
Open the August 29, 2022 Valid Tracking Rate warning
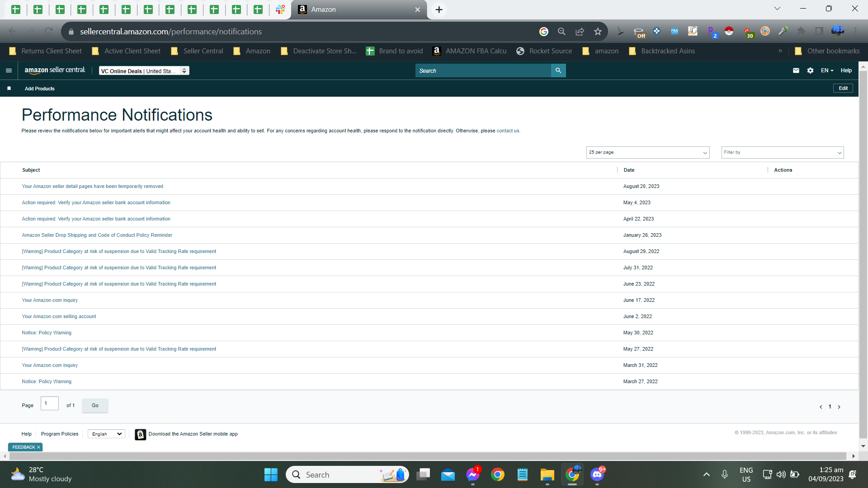coord(119,252)
